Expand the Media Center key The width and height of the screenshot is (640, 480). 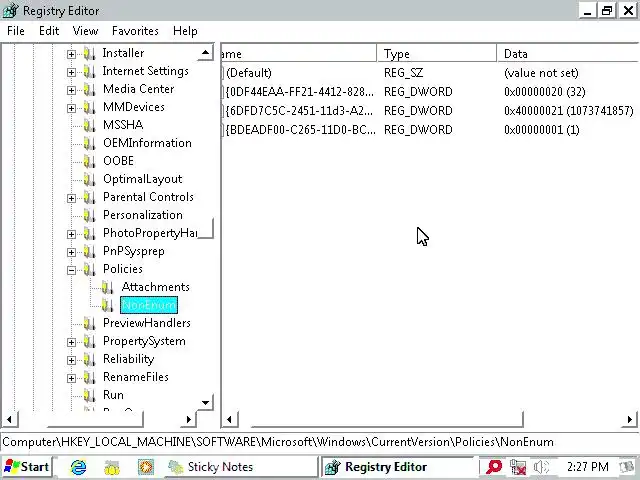tap(71, 90)
